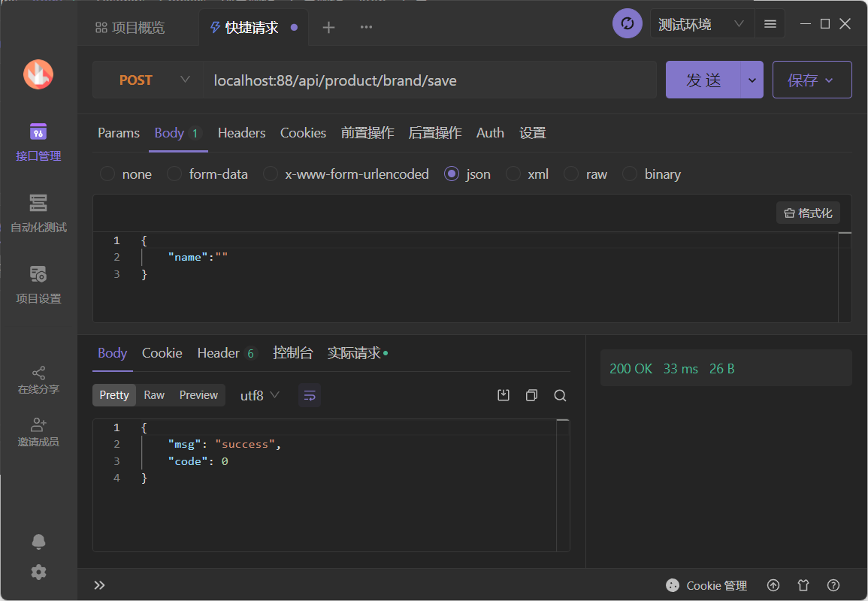
Task: Click the request URL input field
Action: pos(430,80)
